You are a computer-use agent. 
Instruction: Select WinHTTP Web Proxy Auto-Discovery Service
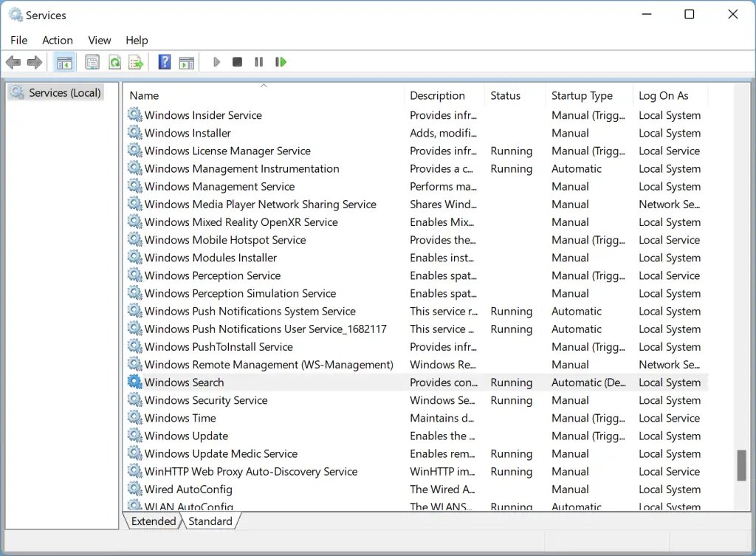(417, 471)
